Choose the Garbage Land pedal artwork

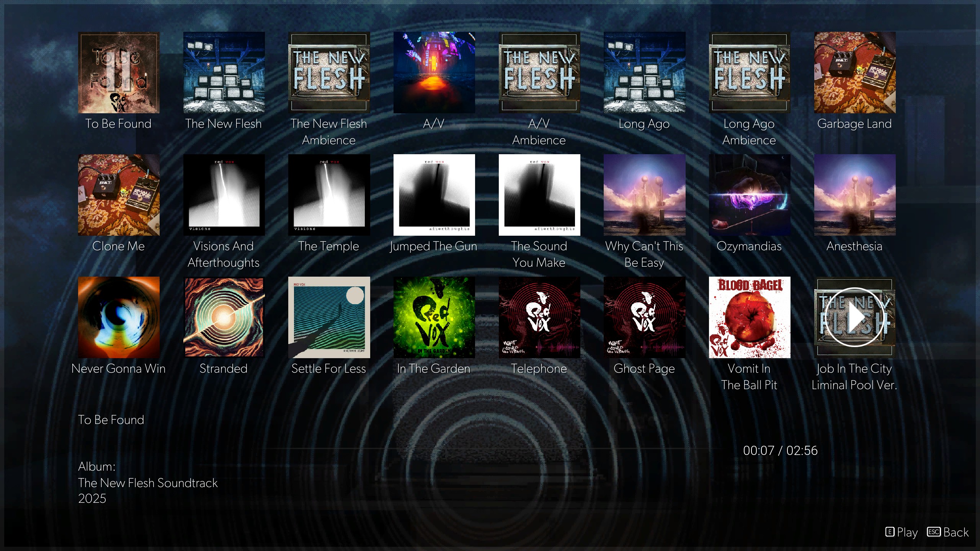(x=854, y=72)
